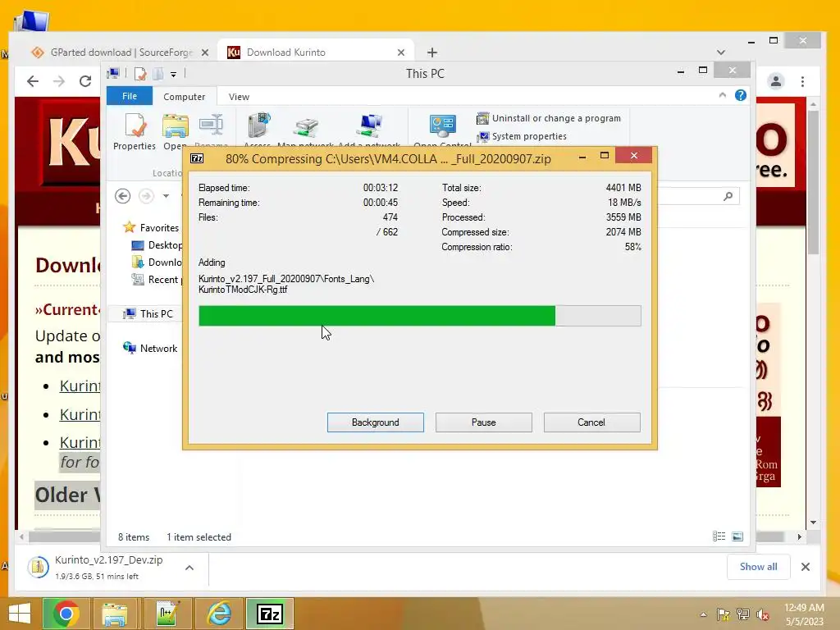
Task: Go back in Chrome
Action: click(x=33, y=81)
